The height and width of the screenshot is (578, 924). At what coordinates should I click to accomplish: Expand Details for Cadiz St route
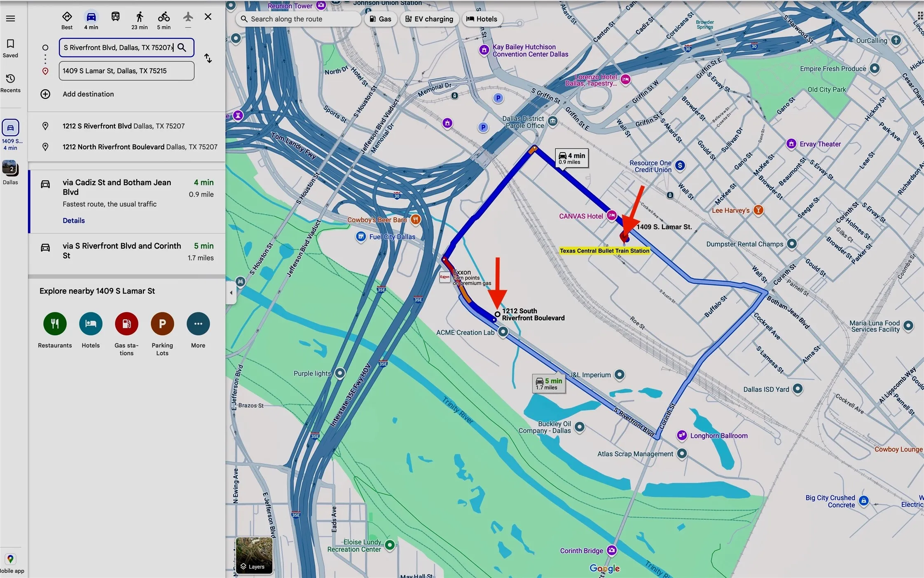pyautogui.click(x=74, y=221)
